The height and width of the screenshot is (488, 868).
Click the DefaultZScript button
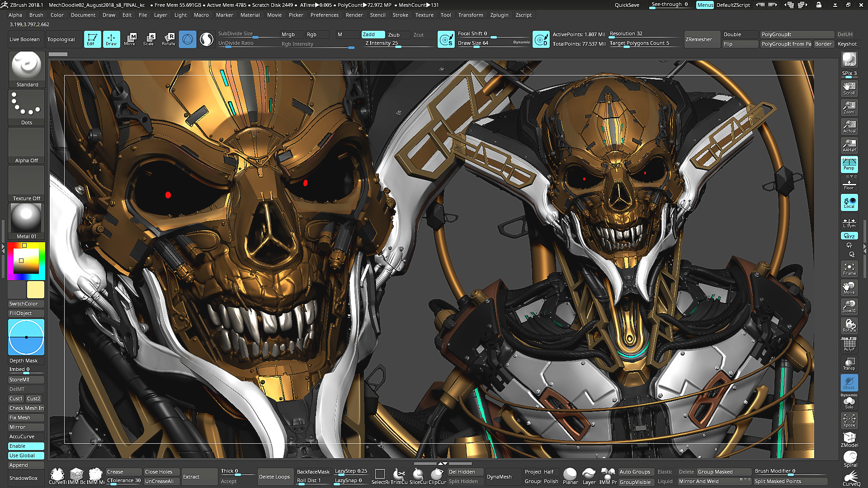[733, 5]
